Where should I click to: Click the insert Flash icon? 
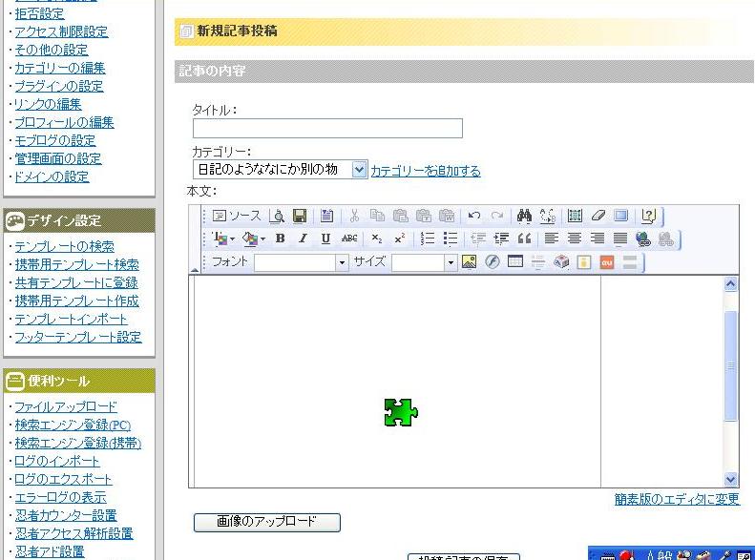[x=493, y=262]
